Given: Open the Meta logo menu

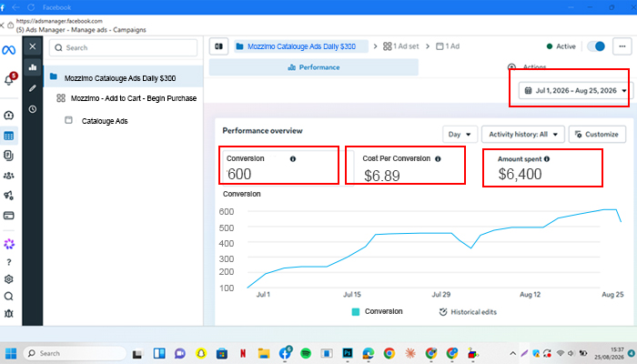Looking at the screenshot, I should tap(8, 50).
